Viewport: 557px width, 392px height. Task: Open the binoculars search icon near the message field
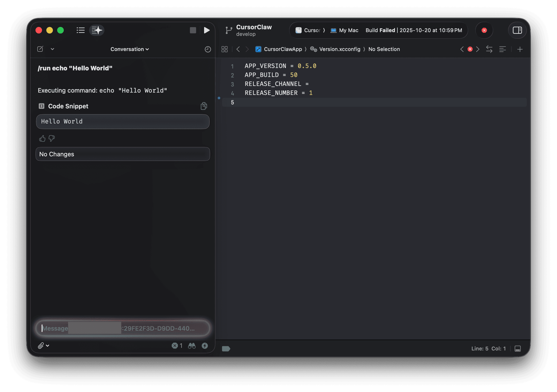(192, 345)
